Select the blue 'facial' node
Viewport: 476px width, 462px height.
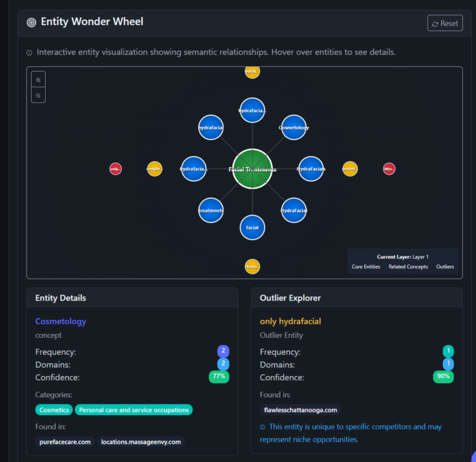click(252, 227)
